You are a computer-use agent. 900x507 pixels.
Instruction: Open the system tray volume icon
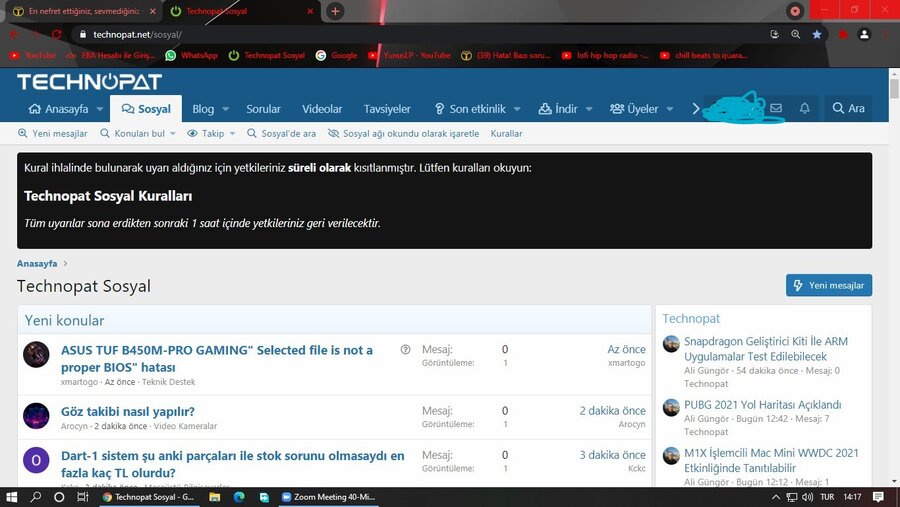click(808, 497)
